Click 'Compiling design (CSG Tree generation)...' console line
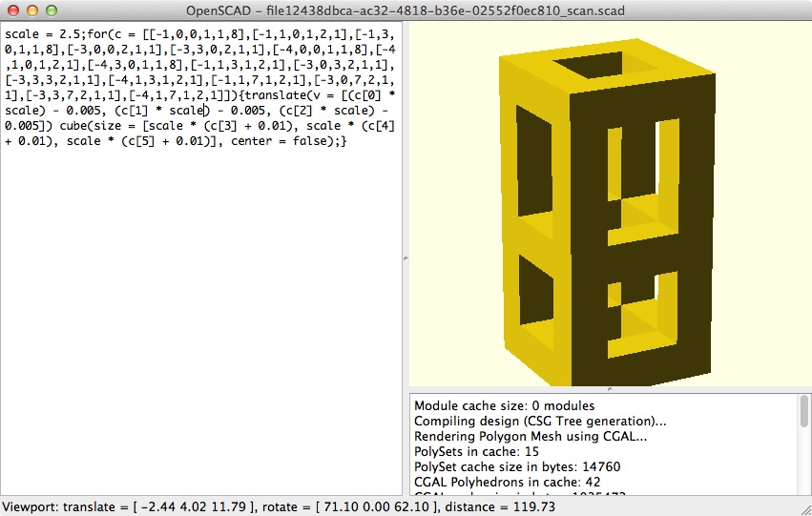 (540, 421)
